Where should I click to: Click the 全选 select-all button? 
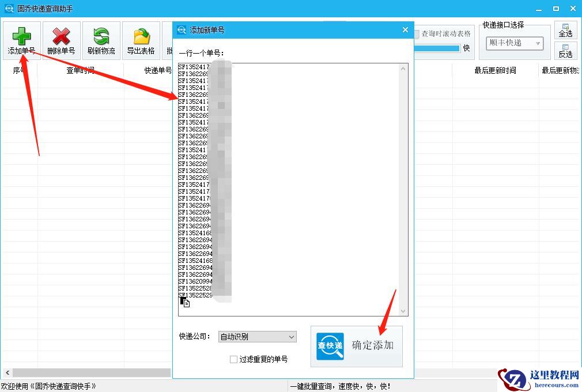[x=565, y=30]
